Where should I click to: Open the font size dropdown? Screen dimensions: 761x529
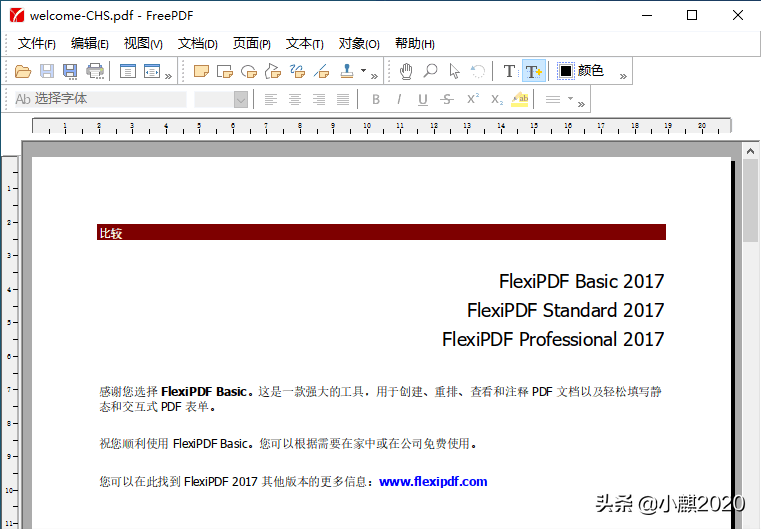pyautogui.click(x=241, y=99)
